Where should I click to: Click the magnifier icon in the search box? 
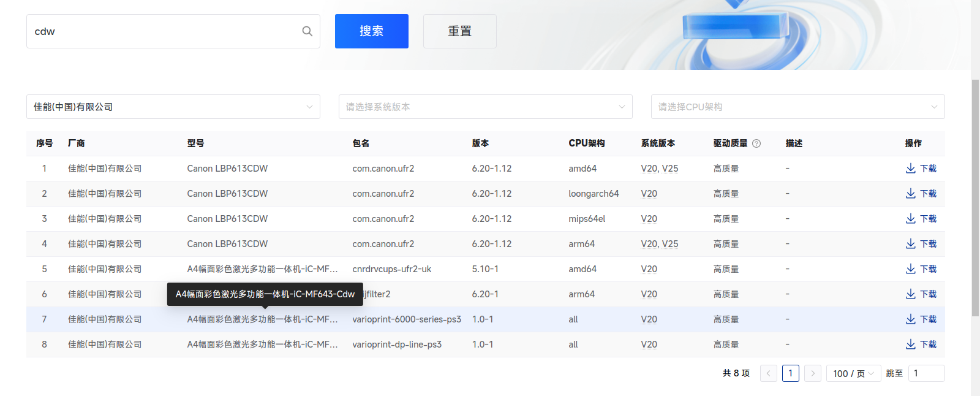click(307, 31)
